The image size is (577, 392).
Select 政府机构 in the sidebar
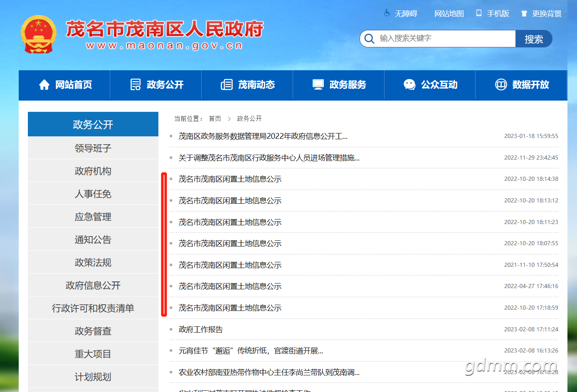[93, 171]
